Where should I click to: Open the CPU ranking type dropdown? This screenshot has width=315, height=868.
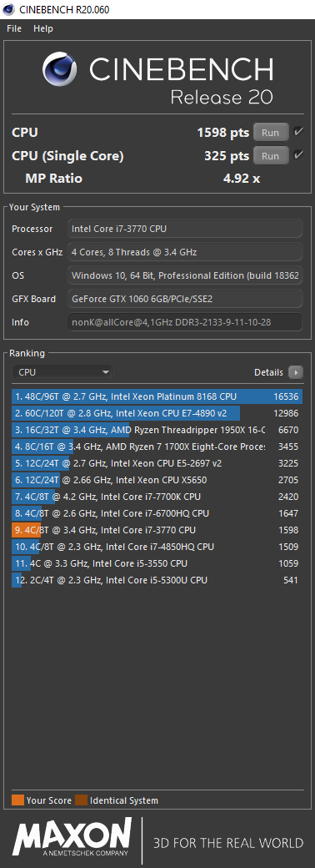(x=62, y=372)
